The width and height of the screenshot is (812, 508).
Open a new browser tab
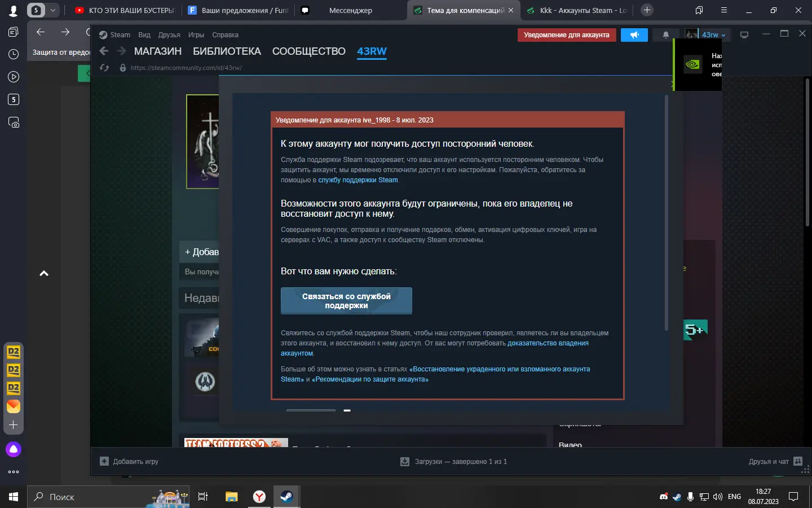[x=647, y=10]
